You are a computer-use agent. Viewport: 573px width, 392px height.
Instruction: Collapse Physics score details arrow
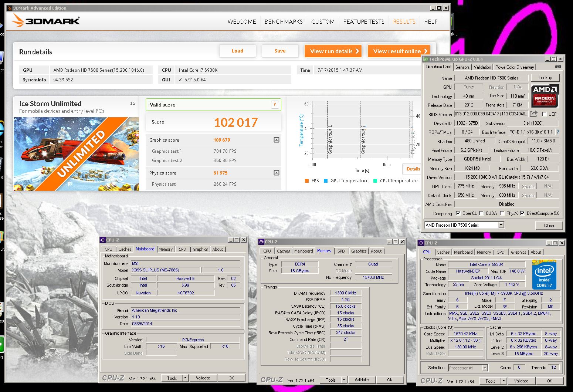click(x=276, y=173)
